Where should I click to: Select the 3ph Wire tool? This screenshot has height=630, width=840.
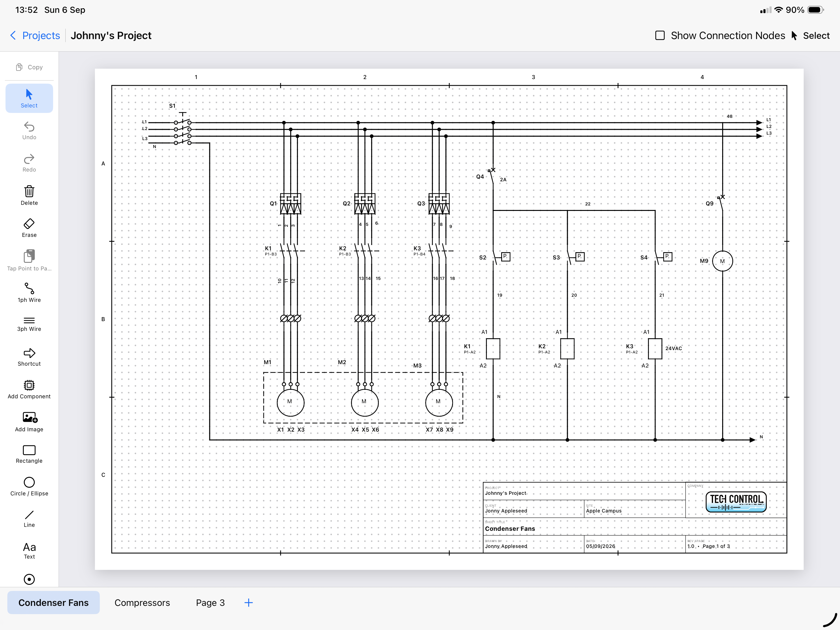click(x=29, y=324)
